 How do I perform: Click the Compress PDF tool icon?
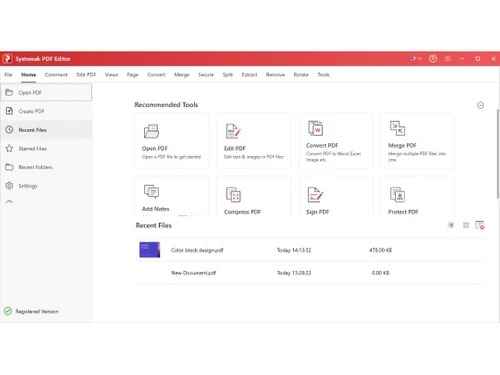(x=233, y=195)
